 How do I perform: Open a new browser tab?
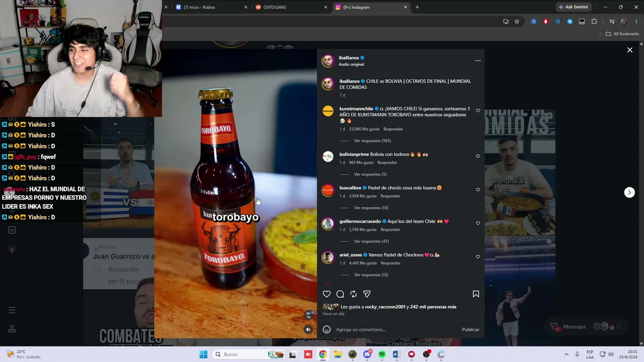tap(417, 8)
